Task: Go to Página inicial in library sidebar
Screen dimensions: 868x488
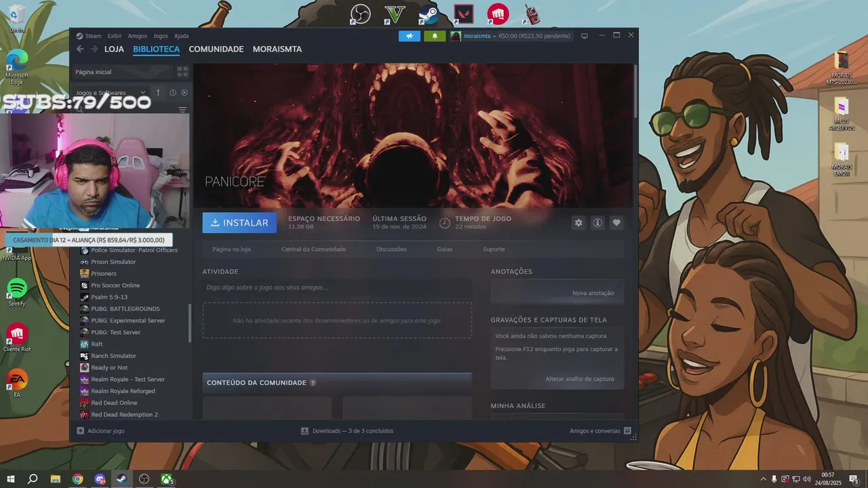Action: pyautogui.click(x=94, y=72)
